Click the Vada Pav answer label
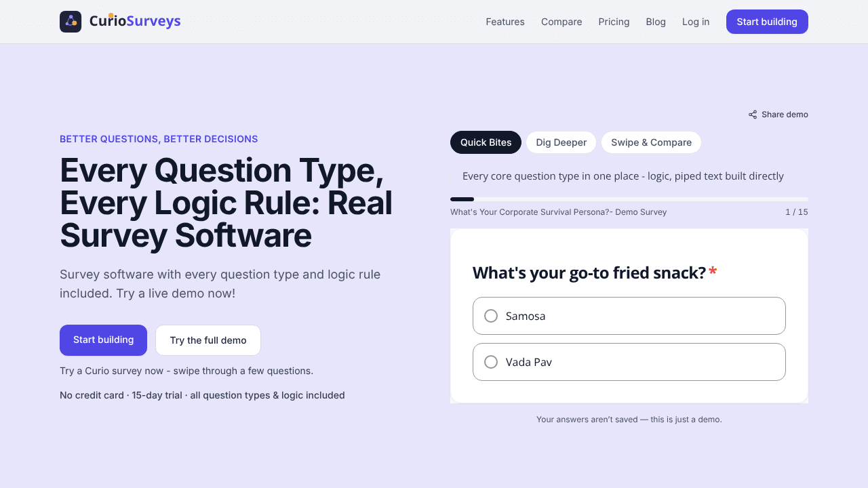This screenshot has height=488, width=868. point(529,362)
